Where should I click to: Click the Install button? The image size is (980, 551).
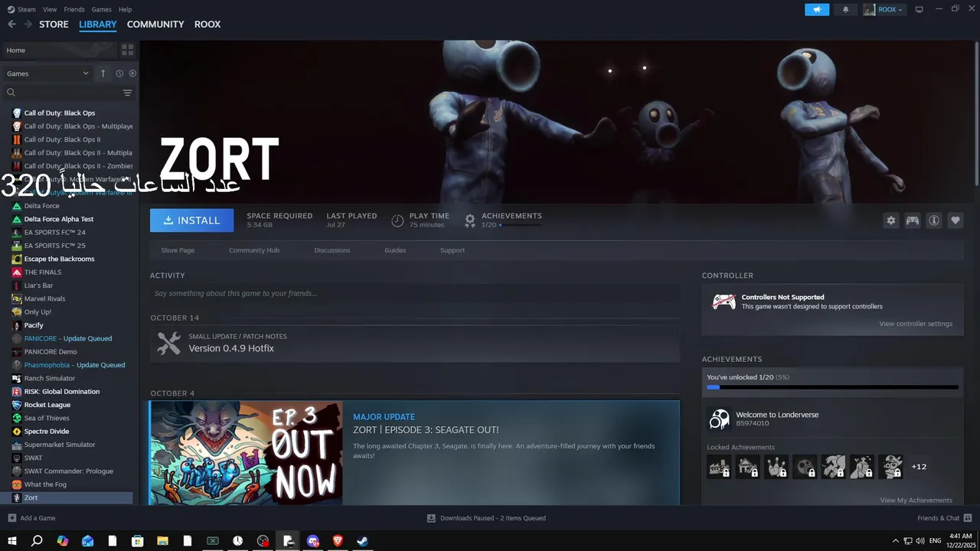[191, 220]
